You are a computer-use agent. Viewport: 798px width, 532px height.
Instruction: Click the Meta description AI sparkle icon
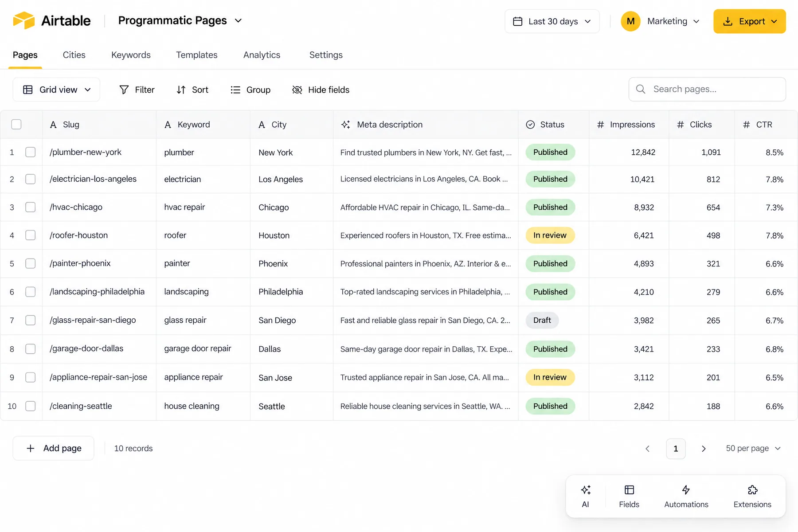point(346,125)
